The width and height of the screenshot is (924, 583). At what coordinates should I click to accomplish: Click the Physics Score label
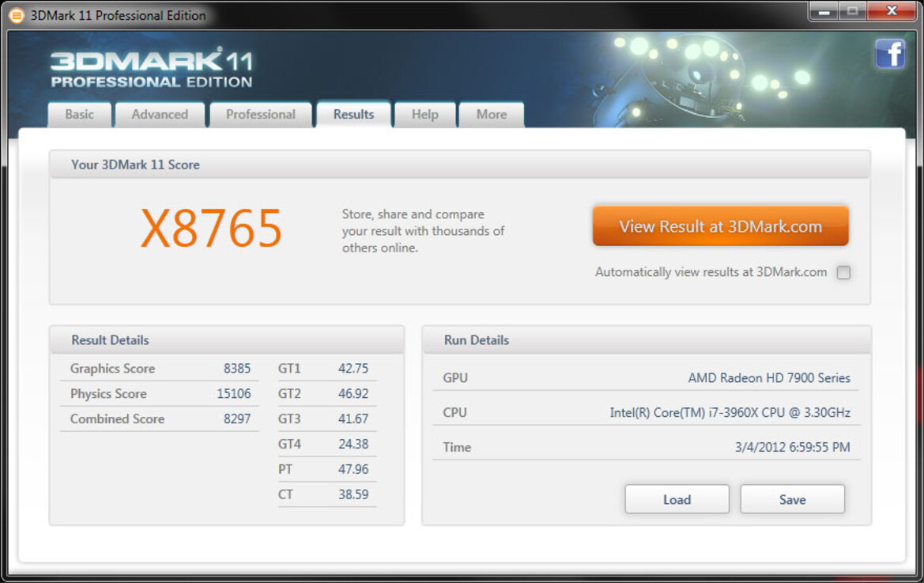pyautogui.click(x=108, y=393)
